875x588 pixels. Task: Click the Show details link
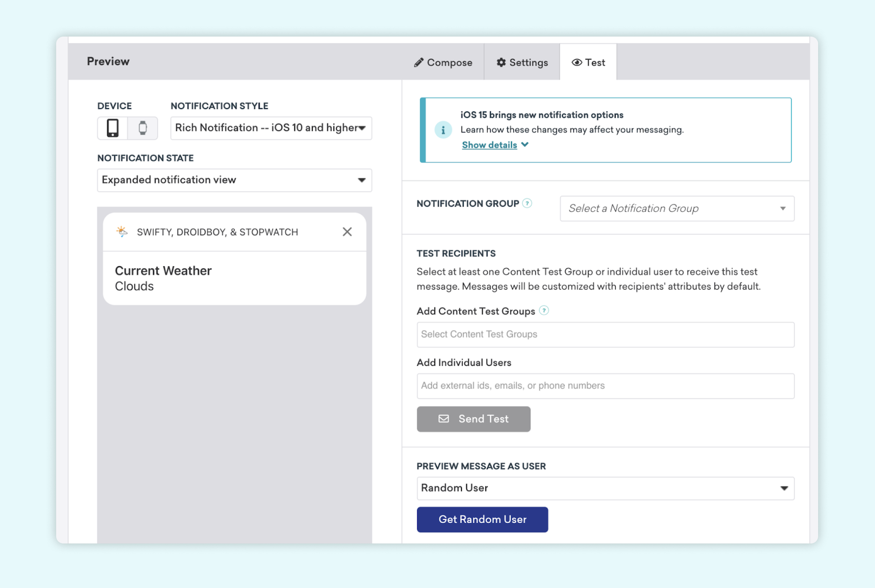(489, 145)
